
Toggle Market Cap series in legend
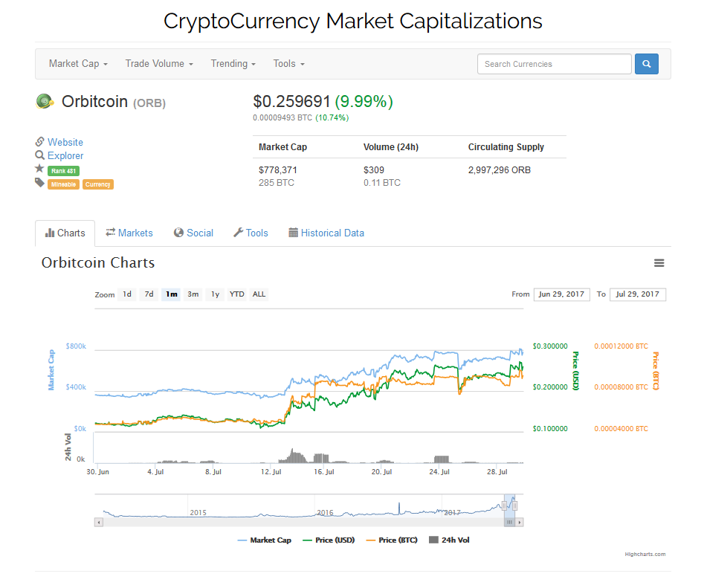coord(265,540)
